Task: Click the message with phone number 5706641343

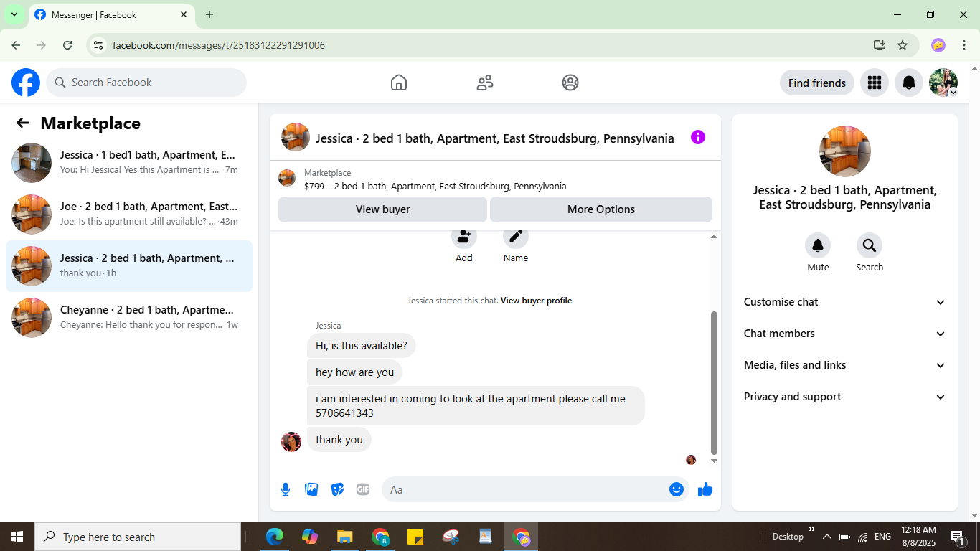Action: [476, 406]
